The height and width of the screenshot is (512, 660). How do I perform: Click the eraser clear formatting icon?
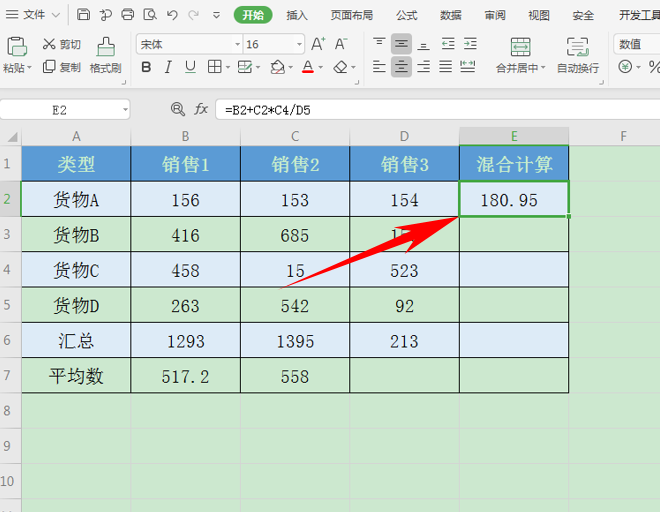[340, 67]
